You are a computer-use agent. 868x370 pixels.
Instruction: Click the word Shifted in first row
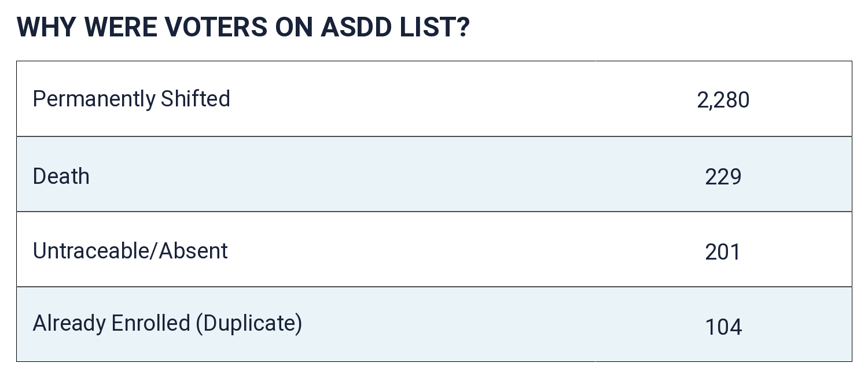[x=196, y=98]
